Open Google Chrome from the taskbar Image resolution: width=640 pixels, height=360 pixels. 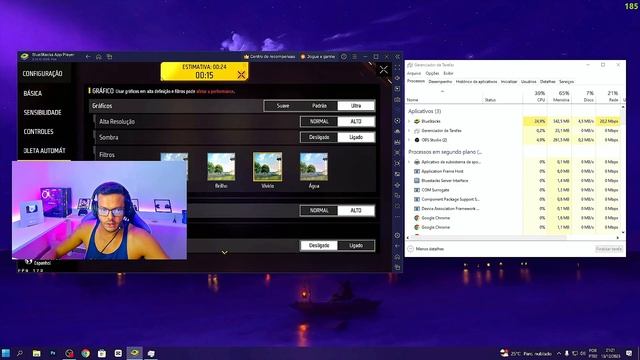pyautogui.click(x=85, y=353)
